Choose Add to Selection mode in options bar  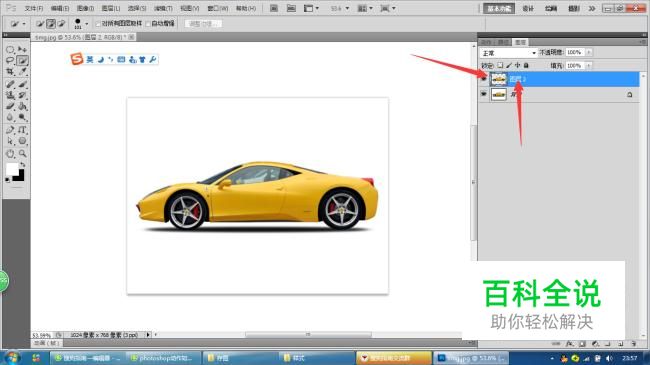(51, 24)
